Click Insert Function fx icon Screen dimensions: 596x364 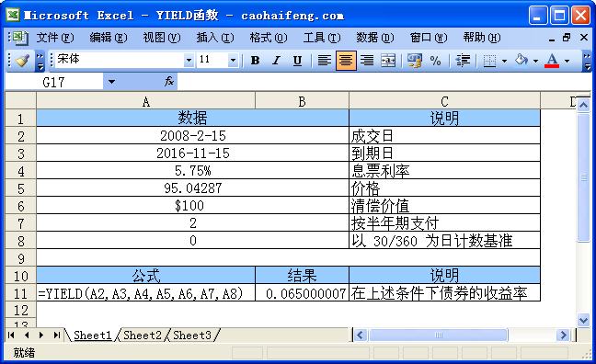(169, 81)
